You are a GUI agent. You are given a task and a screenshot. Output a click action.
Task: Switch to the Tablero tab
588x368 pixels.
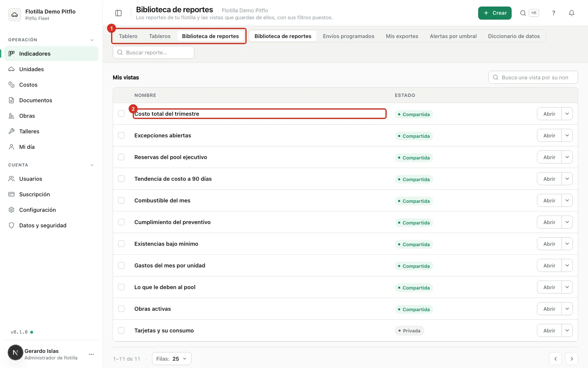pos(128,36)
